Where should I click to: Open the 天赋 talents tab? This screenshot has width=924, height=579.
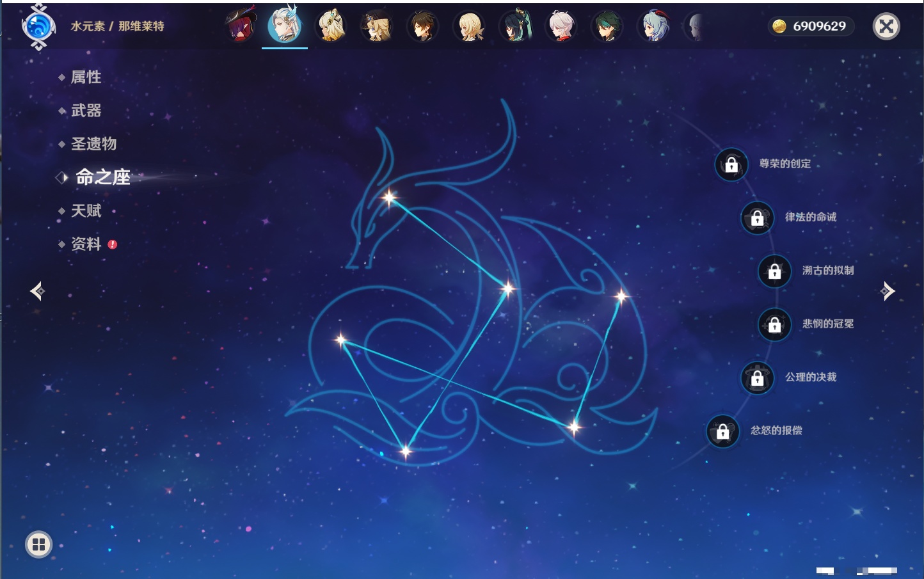coord(86,210)
